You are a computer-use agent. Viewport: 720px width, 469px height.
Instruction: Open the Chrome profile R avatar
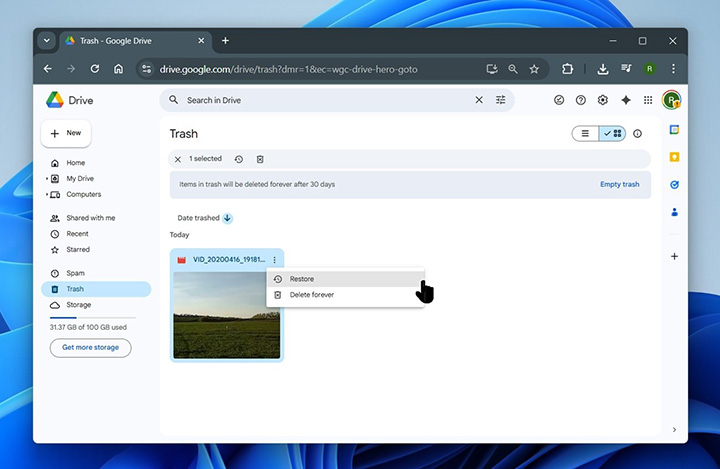(649, 69)
